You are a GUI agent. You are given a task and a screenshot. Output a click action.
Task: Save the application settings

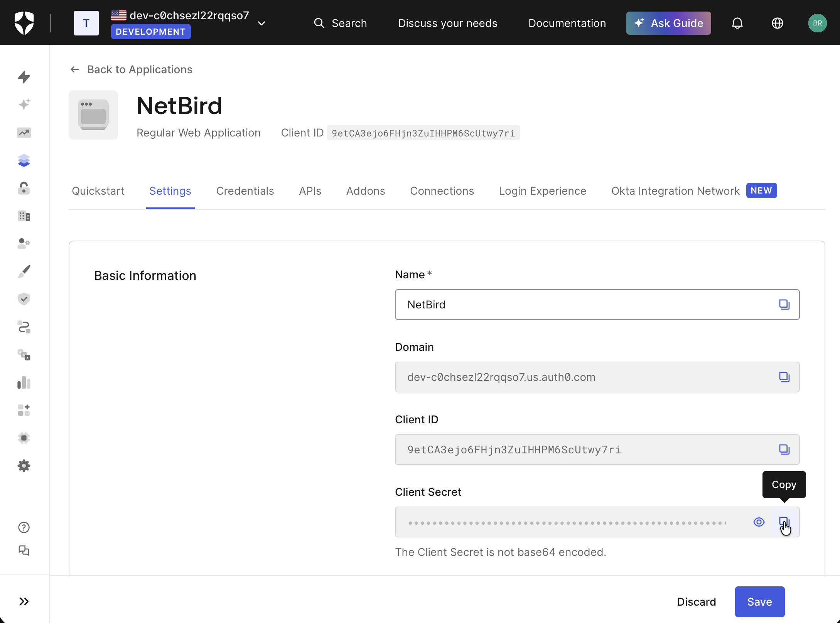coord(759,602)
